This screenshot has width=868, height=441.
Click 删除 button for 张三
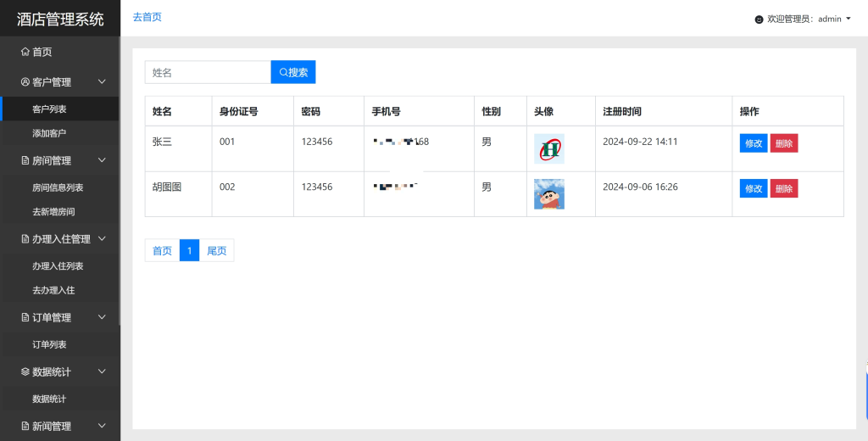pos(784,143)
